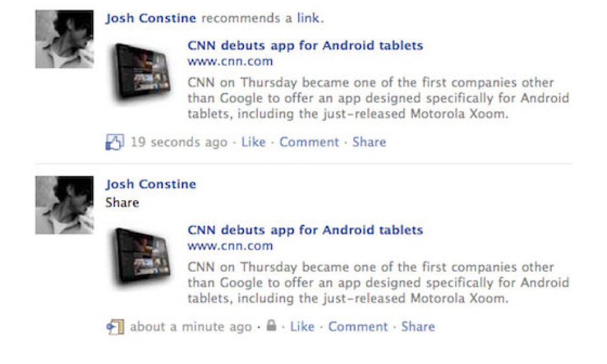Comment on the post from about a minute ago
The width and height of the screenshot is (607, 364).
coord(358,327)
